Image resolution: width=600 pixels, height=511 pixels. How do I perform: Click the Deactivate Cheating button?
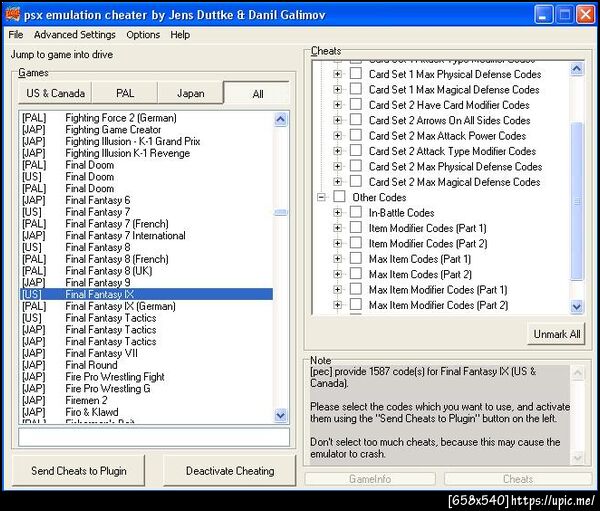tap(230, 471)
